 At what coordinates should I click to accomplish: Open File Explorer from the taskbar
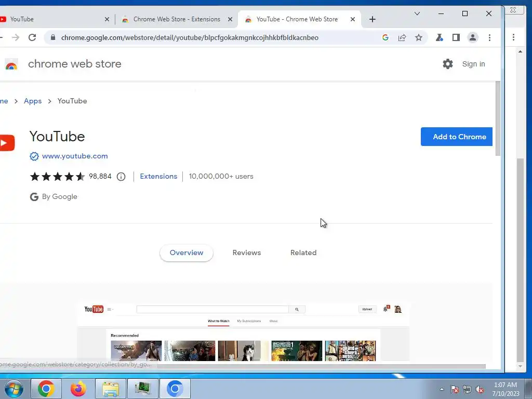(111, 389)
